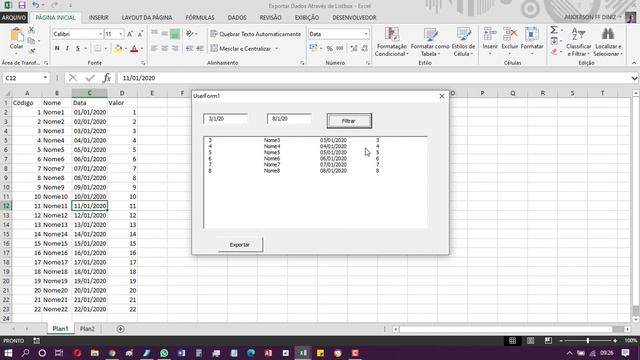640x360 pixels.
Task: Open the font size 11 dropdown
Action: pos(121,34)
